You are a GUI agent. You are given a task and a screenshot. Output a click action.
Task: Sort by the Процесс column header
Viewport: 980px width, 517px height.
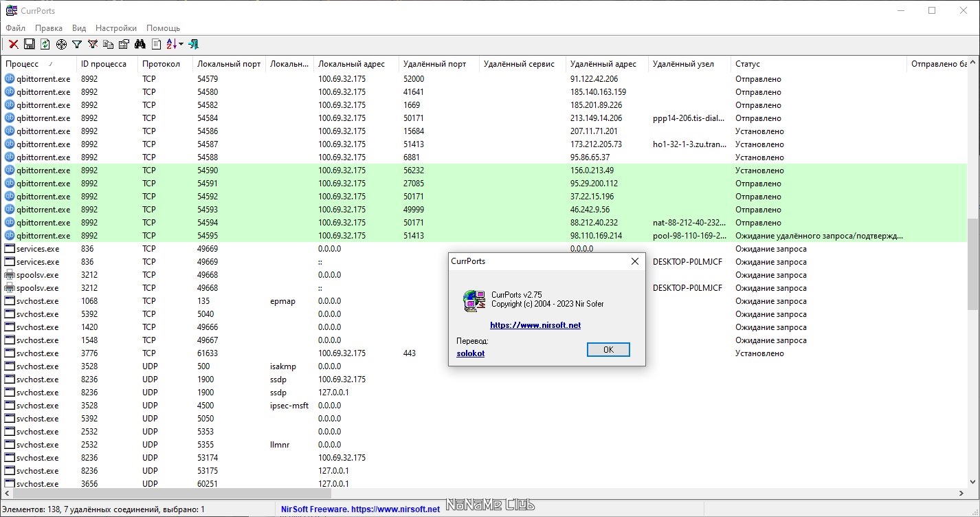click(x=38, y=64)
